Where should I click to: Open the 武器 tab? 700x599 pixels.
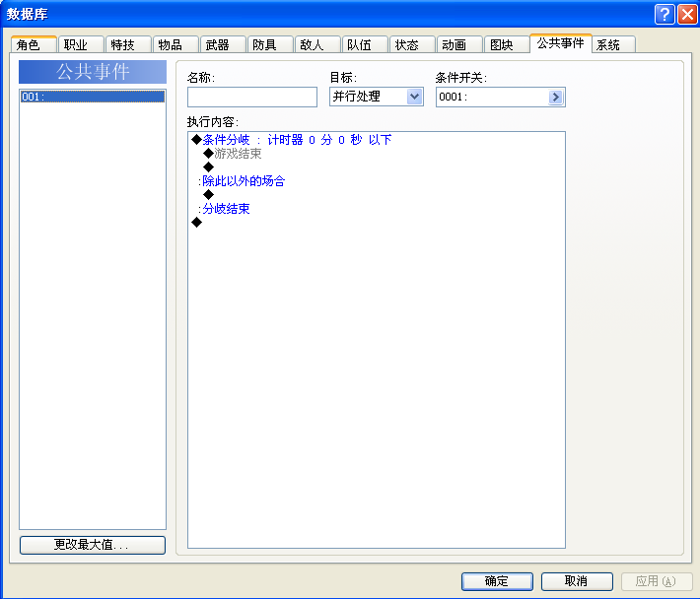point(223,44)
